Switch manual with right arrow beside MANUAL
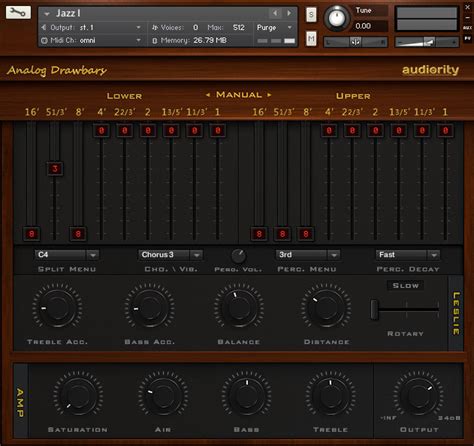This screenshot has width=474, height=446. tap(269, 95)
